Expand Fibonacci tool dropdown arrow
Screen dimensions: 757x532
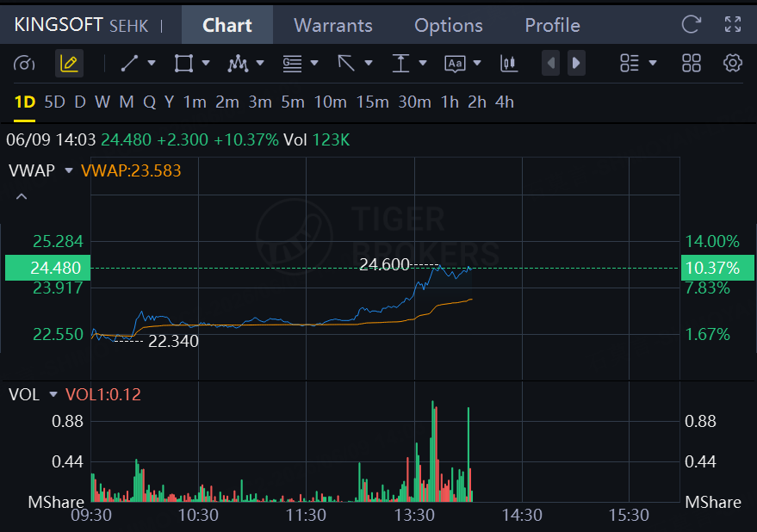point(314,63)
